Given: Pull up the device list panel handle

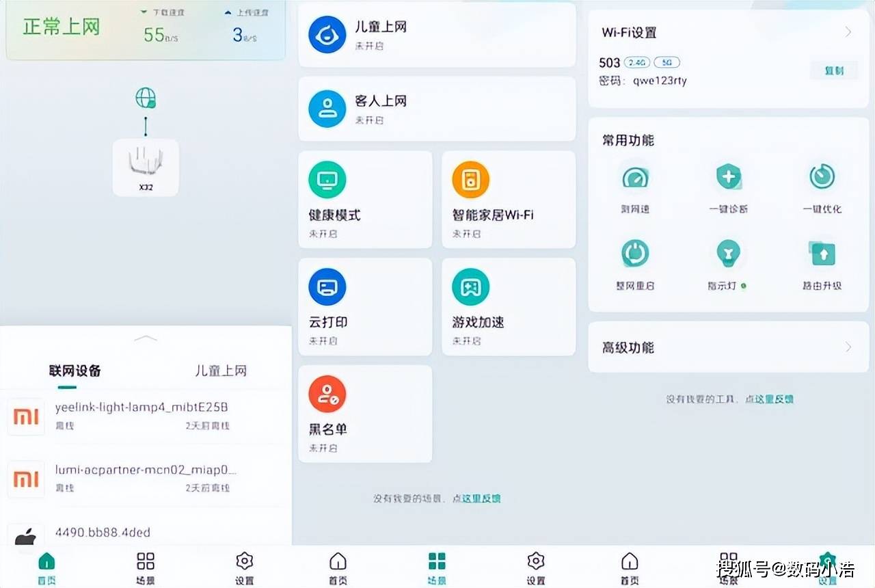Looking at the screenshot, I should coord(146,338).
